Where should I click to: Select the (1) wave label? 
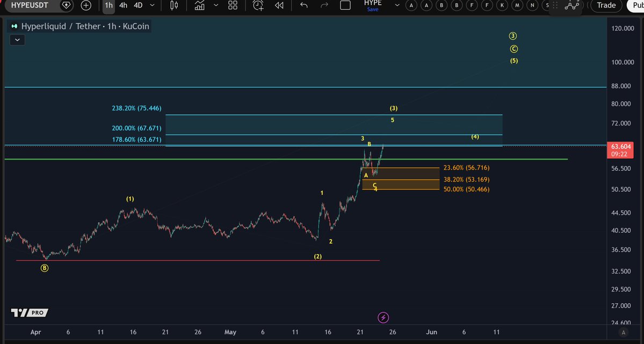130,199
